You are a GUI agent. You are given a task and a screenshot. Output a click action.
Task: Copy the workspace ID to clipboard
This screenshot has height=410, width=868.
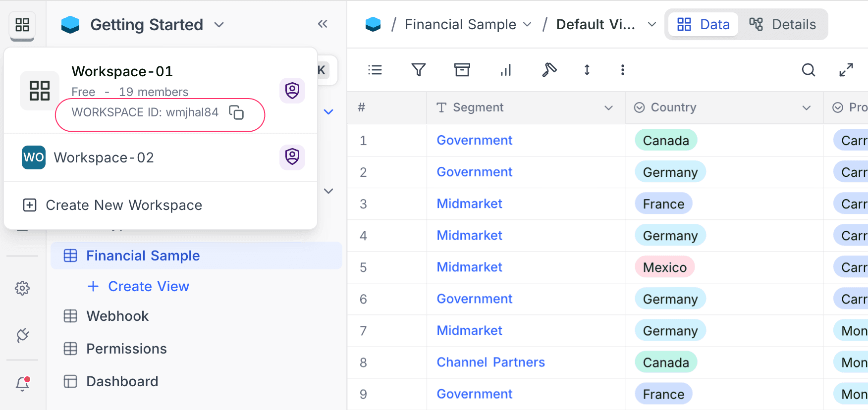pos(236,112)
